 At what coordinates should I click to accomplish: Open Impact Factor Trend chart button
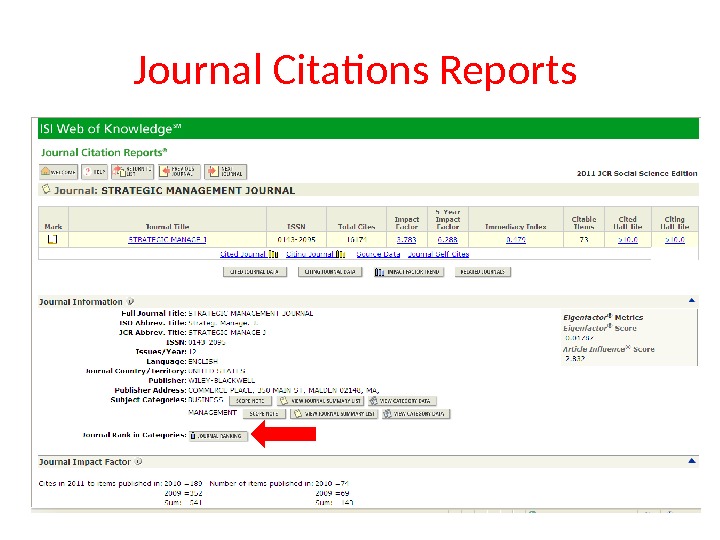click(409, 272)
